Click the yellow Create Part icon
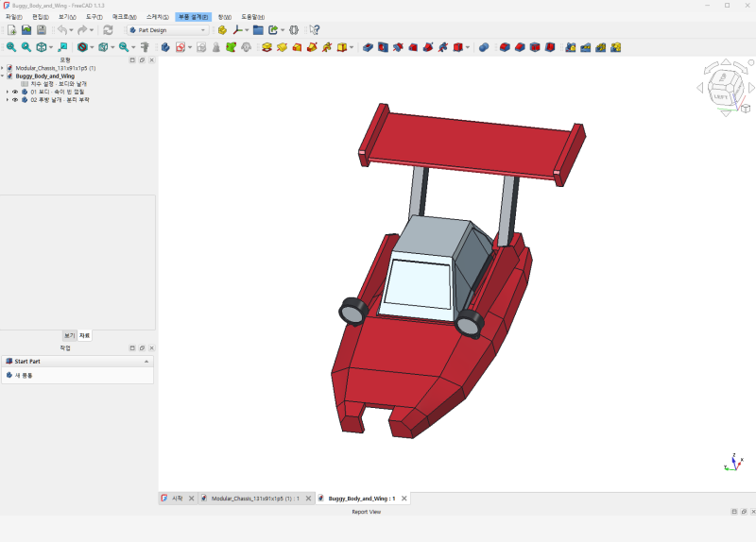This screenshot has height=542, width=756. (222, 30)
